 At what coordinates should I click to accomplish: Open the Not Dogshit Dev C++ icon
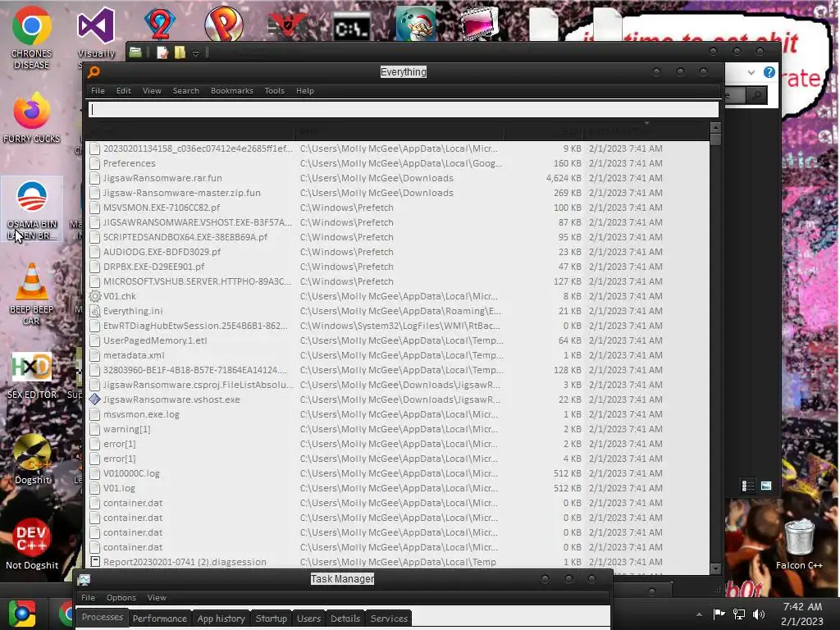point(32,544)
